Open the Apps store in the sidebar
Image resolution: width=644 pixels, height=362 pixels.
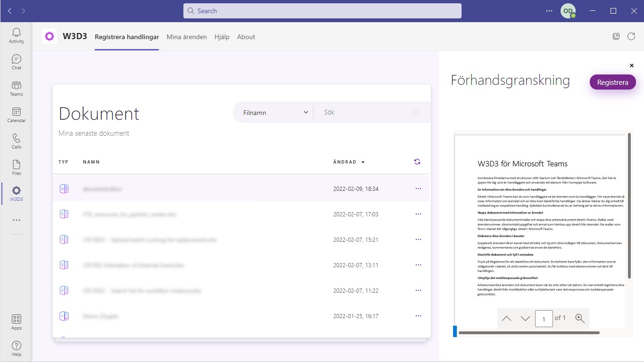[x=17, y=322]
